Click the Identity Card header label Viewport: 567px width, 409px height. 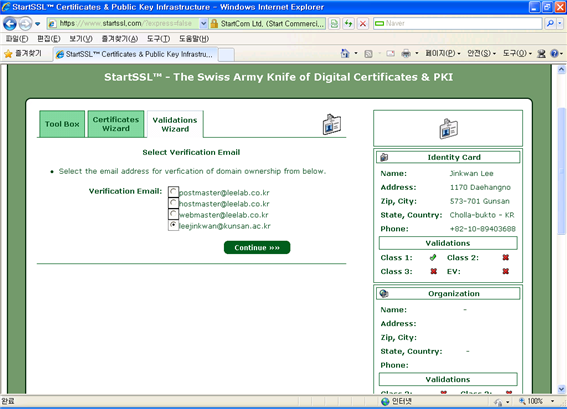coord(454,157)
